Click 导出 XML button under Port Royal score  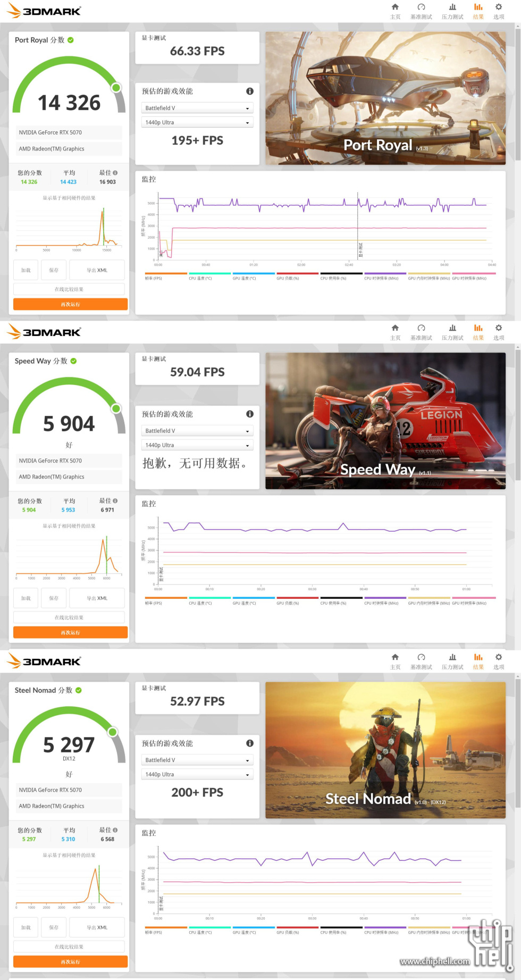pos(97,270)
